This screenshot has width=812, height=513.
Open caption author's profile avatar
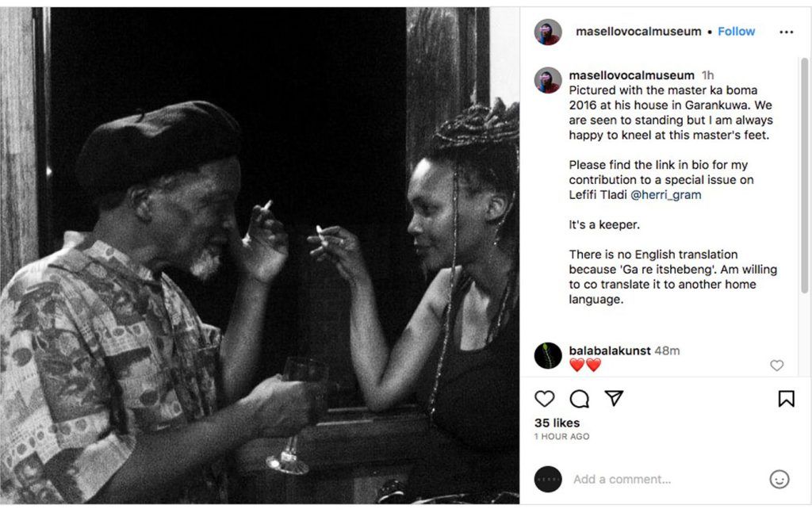(x=548, y=80)
